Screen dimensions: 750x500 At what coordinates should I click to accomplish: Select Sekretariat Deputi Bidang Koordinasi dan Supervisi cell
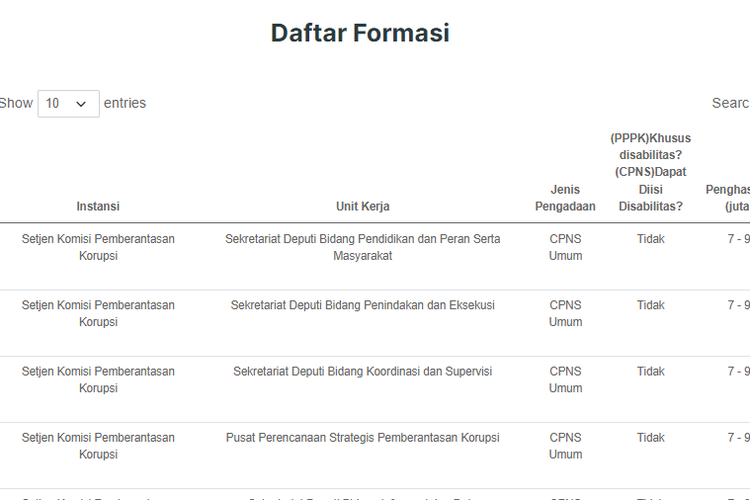362,371
